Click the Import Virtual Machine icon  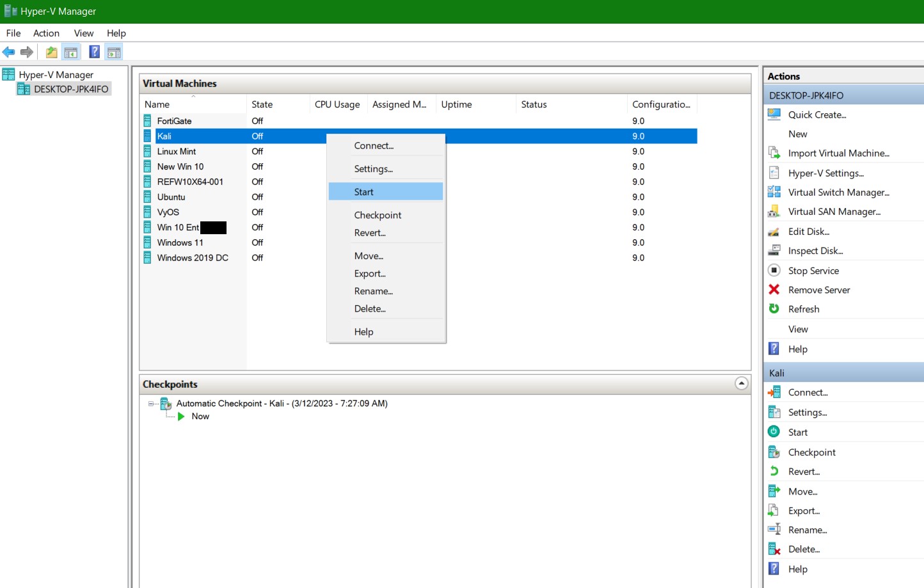click(x=774, y=153)
